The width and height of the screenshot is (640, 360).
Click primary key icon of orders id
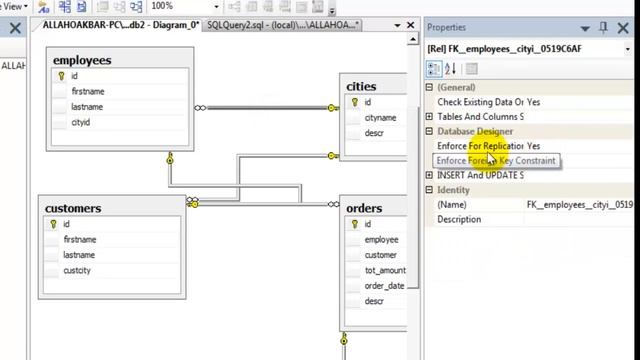[355, 224]
